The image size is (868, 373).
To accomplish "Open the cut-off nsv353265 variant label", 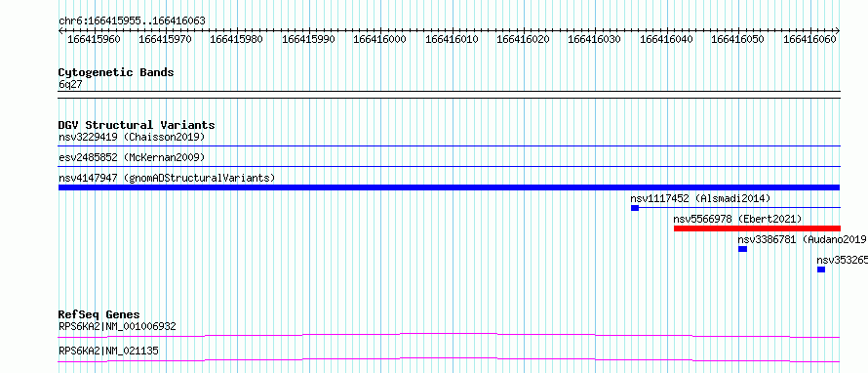I will 842,260.
